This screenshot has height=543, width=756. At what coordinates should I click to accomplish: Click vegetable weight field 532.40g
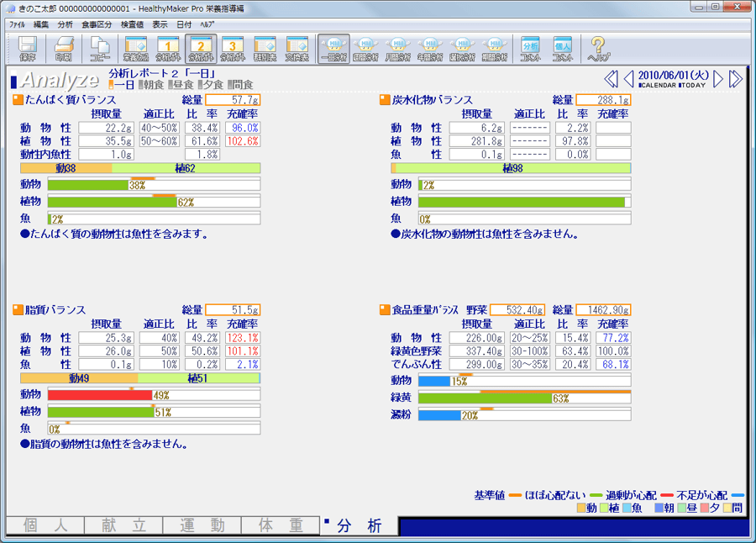pyautogui.click(x=517, y=310)
